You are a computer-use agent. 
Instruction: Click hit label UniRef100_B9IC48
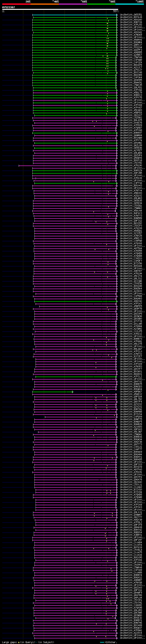point(131,72)
